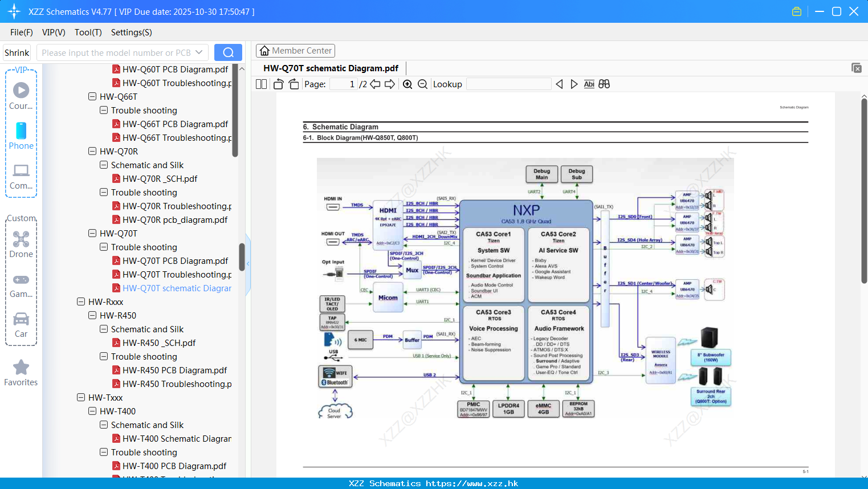This screenshot has height=489, width=868.
Task: Select the HW-Q70T schematic Diagram.pdf tab
Action: [331, 68]
